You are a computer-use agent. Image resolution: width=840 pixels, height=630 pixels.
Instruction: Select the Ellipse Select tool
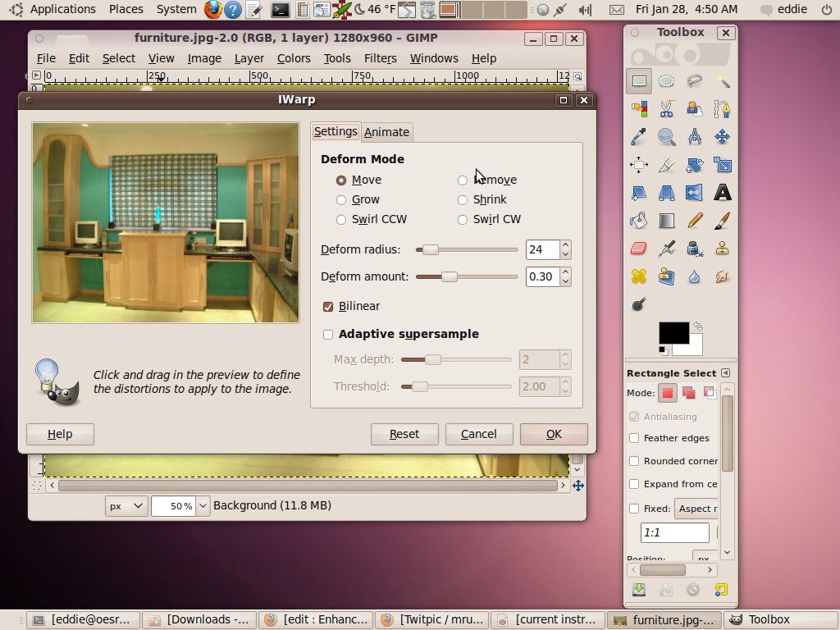(x=666, y=81)
